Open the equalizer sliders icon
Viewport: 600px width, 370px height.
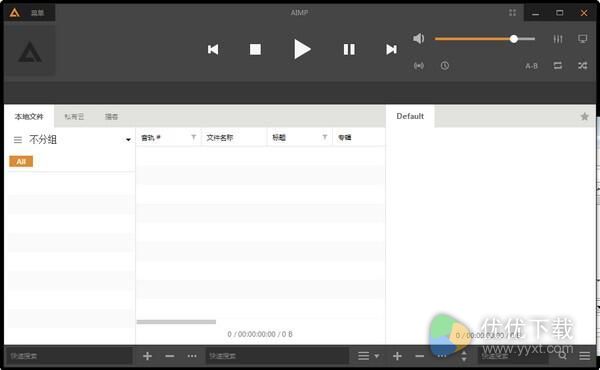click(x=558, y=39)
